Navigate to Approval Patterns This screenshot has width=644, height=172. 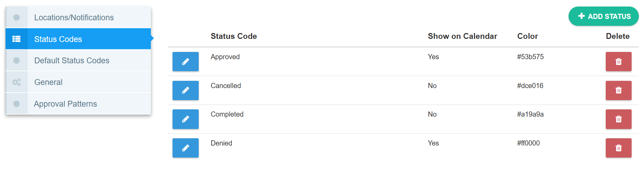(65, 104)
